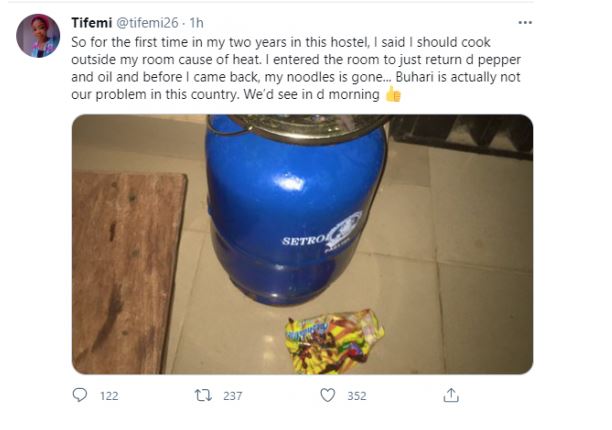Click the reply speech bubble icon

81,396
